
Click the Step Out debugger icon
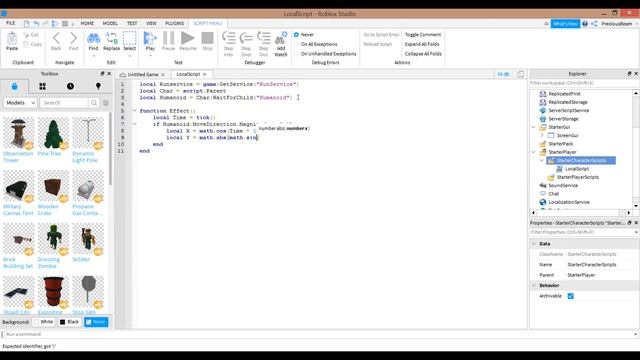(x=263, y=38)
